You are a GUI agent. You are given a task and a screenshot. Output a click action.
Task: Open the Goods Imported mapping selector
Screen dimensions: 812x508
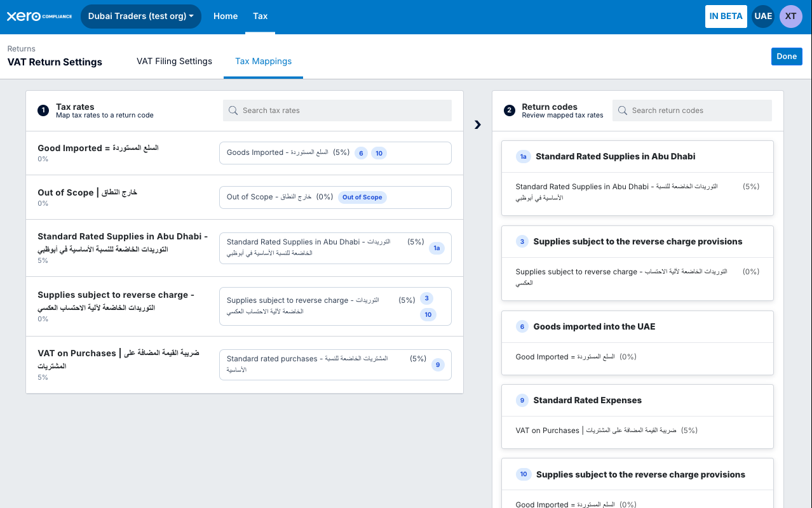click(335, 153)
